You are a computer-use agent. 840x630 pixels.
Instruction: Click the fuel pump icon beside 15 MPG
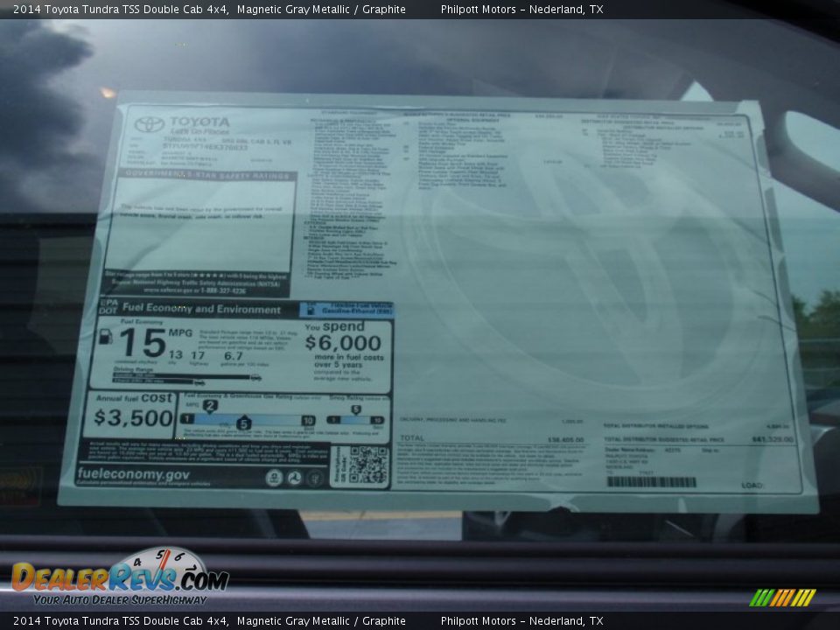click(x=105, y=338)
